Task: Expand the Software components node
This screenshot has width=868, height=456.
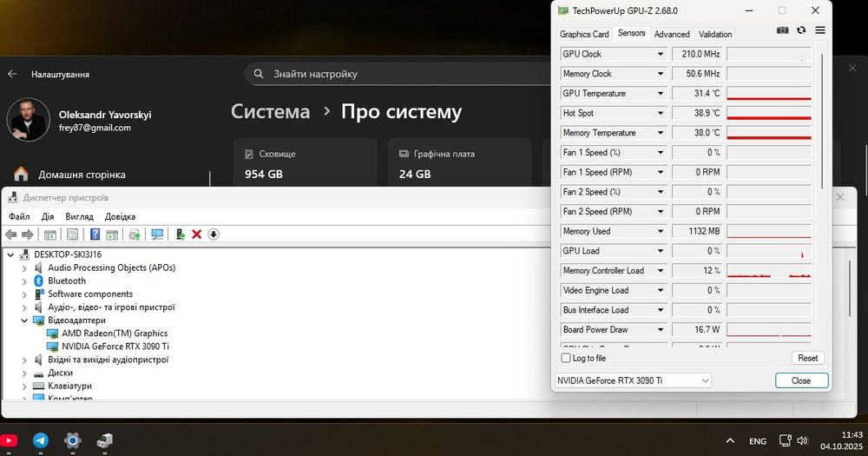Action: click(24, 294)
